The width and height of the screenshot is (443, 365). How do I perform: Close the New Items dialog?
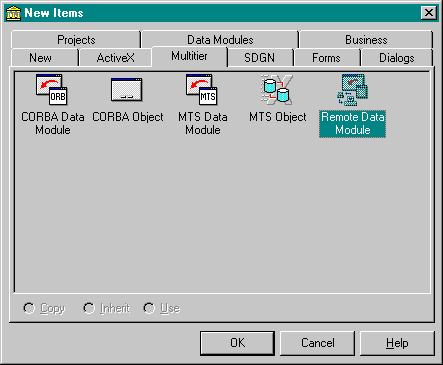428,13
